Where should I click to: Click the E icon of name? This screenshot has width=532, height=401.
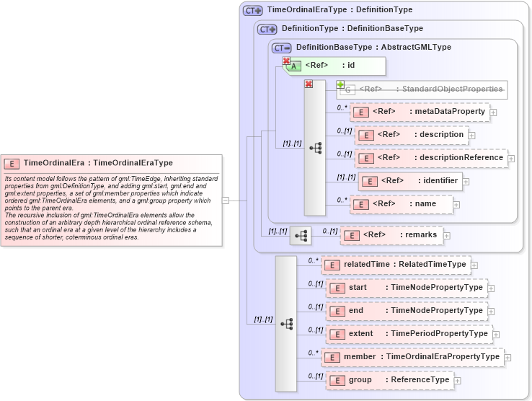(x=360, y=205)
